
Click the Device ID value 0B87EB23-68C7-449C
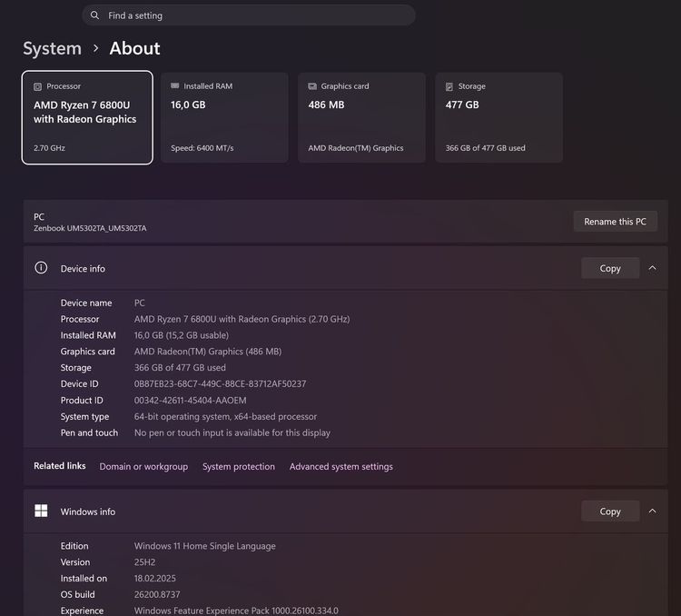click(220, 383)
